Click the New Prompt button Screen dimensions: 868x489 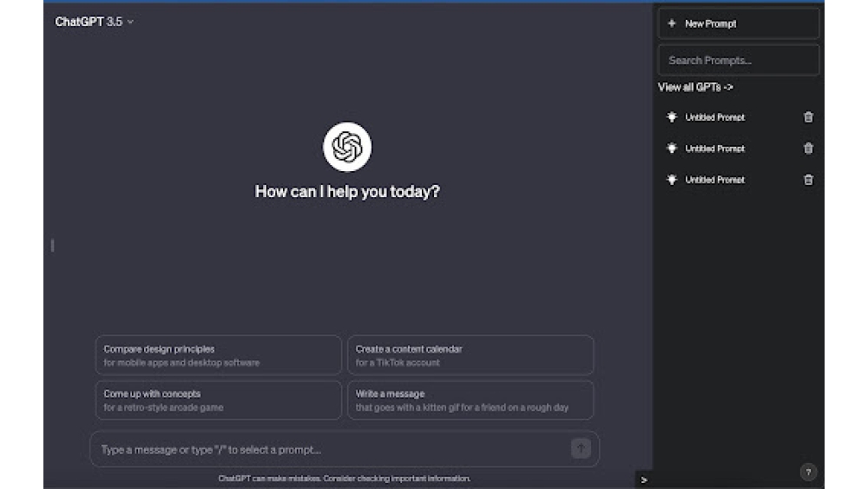738,23
